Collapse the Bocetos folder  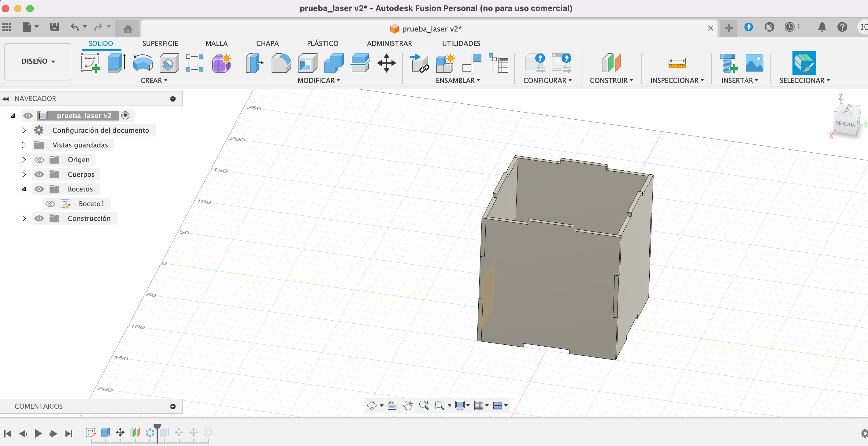24,189
